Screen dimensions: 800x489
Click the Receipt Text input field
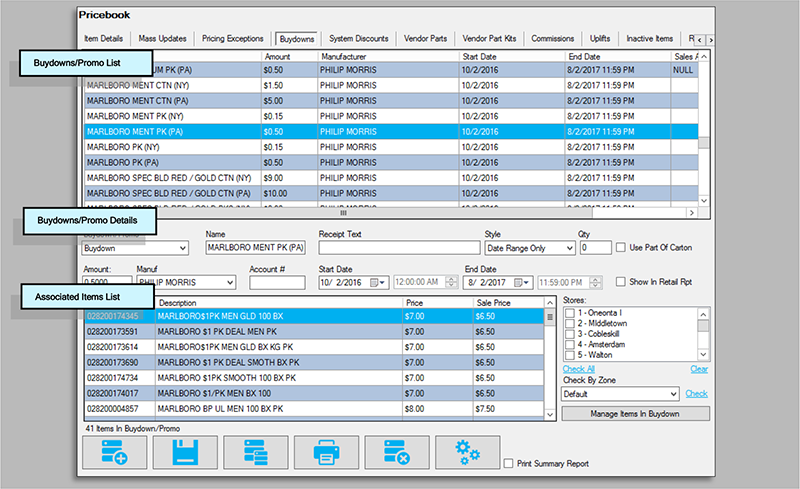tap(399, 248)
